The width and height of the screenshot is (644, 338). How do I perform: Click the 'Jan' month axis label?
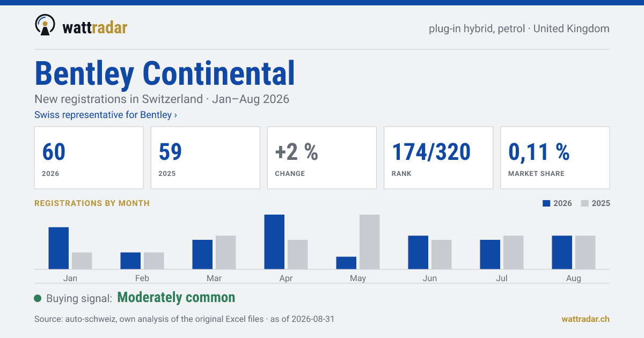(70, 278)
